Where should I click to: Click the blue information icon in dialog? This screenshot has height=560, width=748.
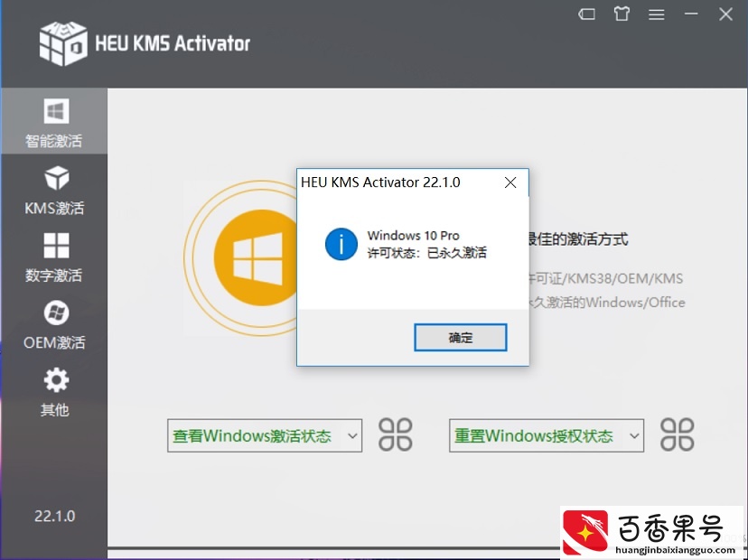(x=341, y=244)
